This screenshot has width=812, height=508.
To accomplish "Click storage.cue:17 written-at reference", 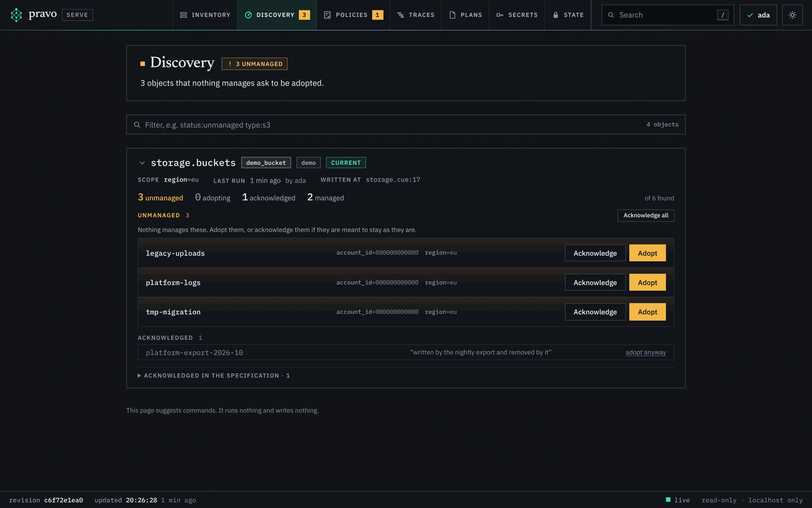I will (x=392, y=180).
